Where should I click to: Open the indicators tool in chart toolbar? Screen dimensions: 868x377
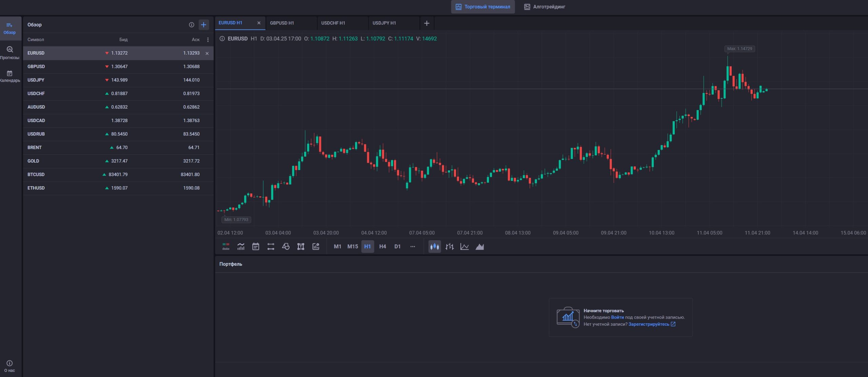point(241,247)
